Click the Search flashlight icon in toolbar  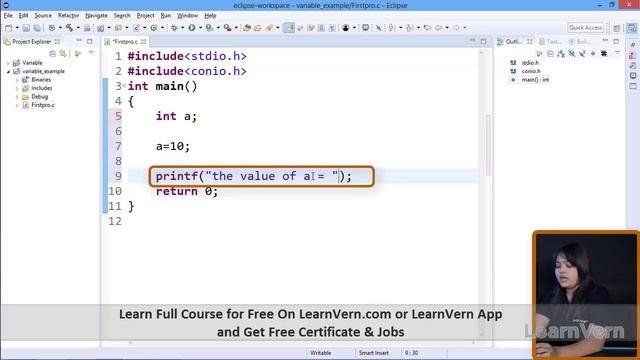(x=269, y=28)
